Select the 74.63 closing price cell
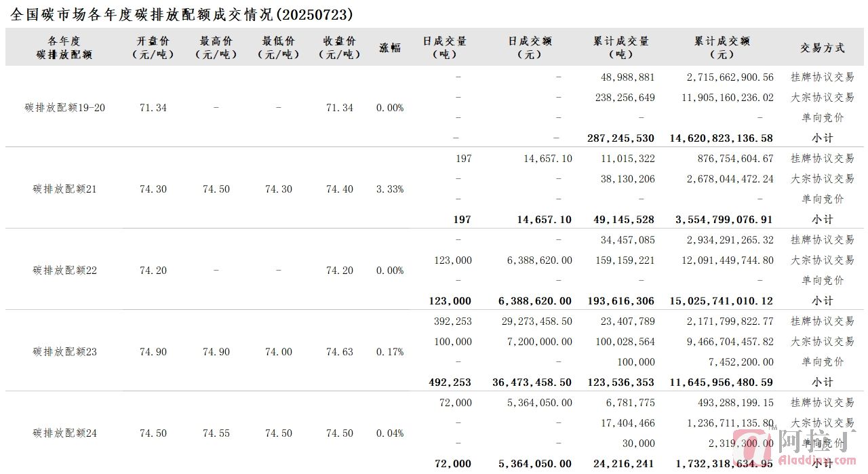868x474 pixels. click(x=339, y=352)
